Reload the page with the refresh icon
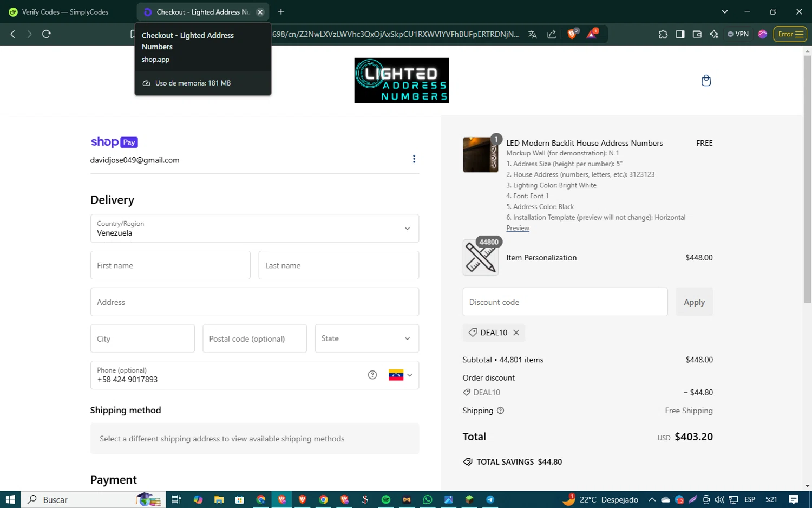 pos(47,34)
